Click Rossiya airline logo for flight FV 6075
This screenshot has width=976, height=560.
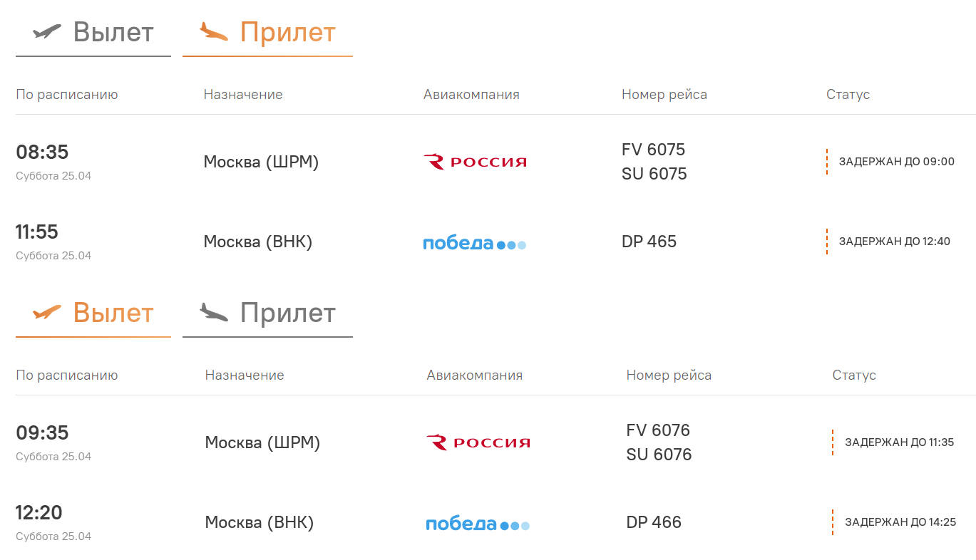475,162
